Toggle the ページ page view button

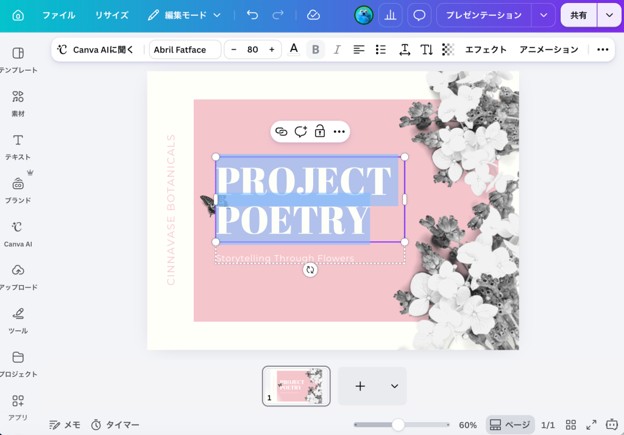pos(510,425)
